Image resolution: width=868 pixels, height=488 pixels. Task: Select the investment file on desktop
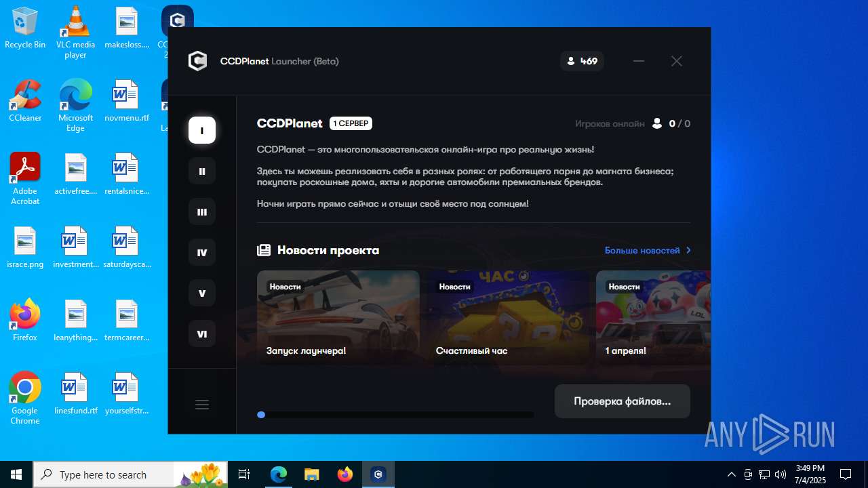(x=75, y=248)
